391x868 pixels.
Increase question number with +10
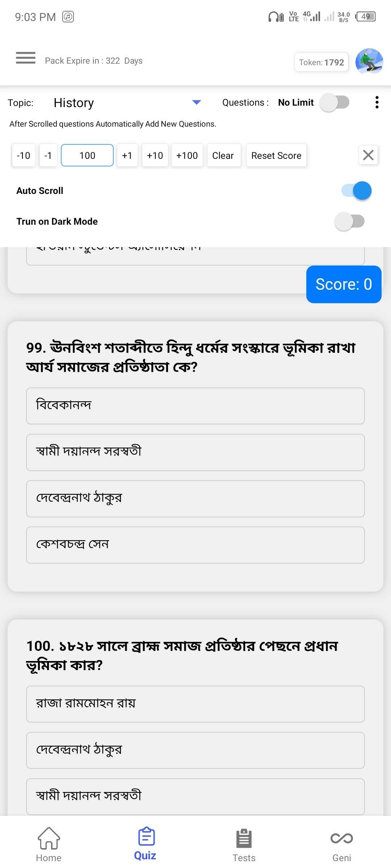(x=155, y=156)
